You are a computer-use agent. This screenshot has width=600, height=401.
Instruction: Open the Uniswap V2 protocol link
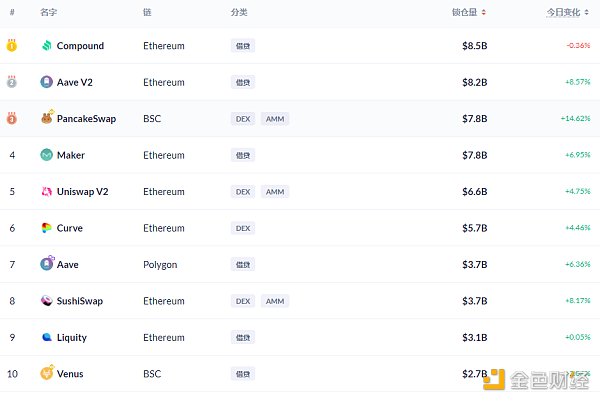[83, 192]
